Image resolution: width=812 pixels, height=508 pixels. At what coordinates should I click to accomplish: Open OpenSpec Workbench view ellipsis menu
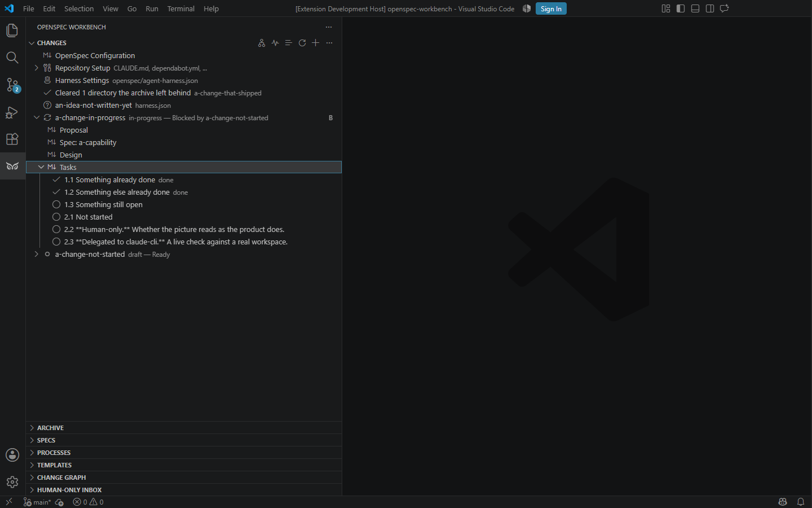click(329, 27)
